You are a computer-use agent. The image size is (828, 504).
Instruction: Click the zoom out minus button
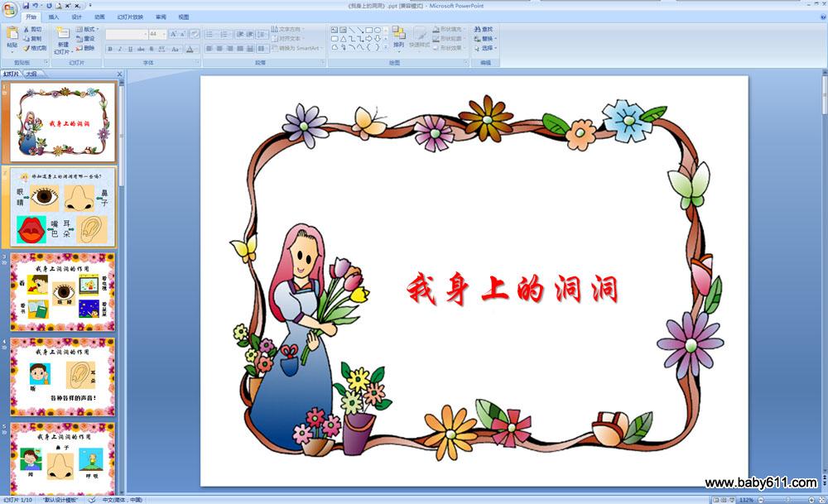coord(761,500)
